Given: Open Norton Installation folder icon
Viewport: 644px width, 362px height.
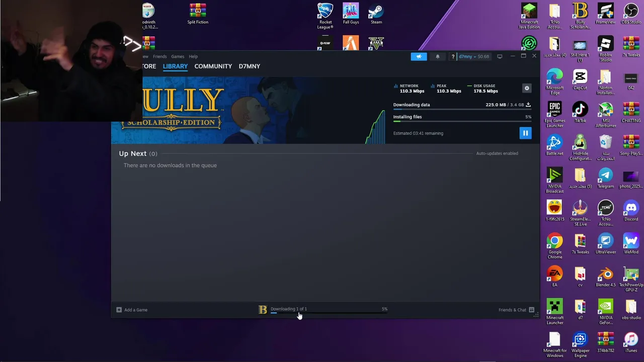Looking at the screenshot, I should tap(606, 82).
